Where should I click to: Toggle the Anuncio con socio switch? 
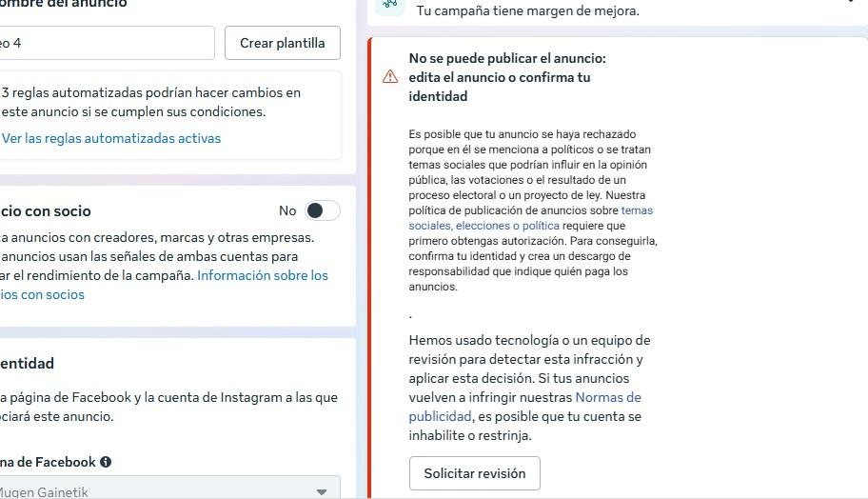coord(322,210)
